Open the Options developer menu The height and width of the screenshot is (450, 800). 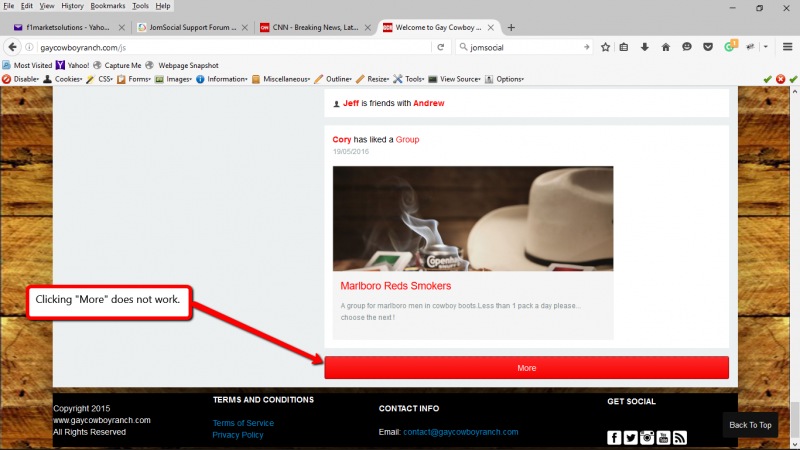coord(504,79)
